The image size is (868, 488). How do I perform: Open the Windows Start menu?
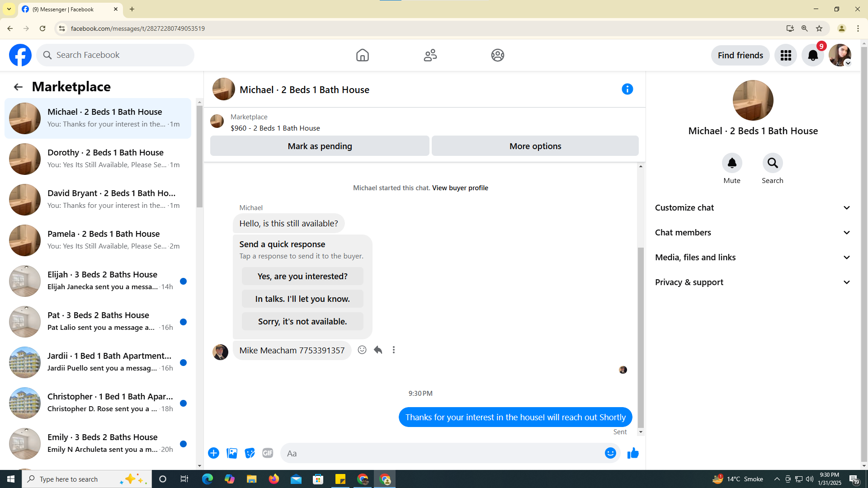coord(11,479)
